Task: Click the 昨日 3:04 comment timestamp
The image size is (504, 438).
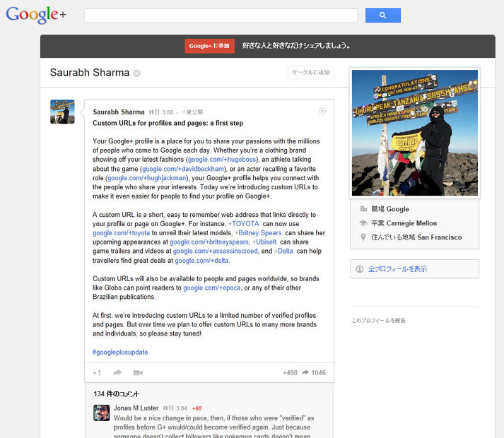Action: 175,408
